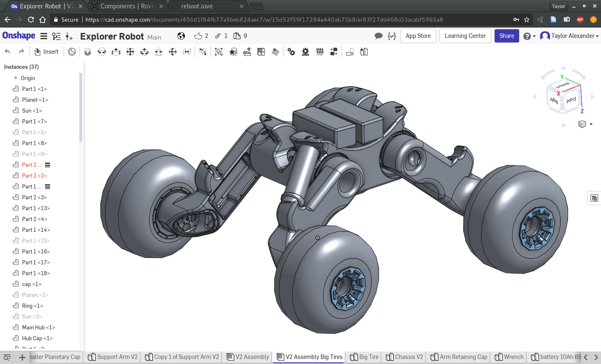The width and height of the screenshot is (601, 364).
Task: Choose the Gear relation tool
Action: pyautogui.click(x=291, y=52)
